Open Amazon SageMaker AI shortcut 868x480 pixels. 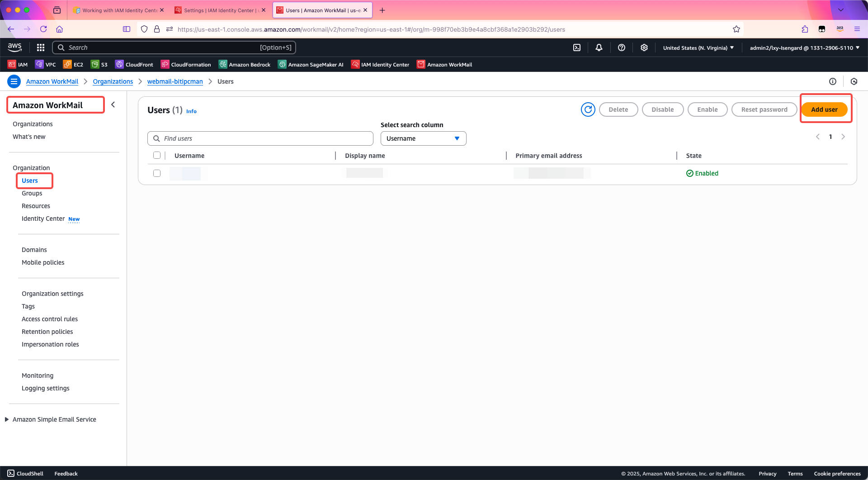click(x=311, y=65)
